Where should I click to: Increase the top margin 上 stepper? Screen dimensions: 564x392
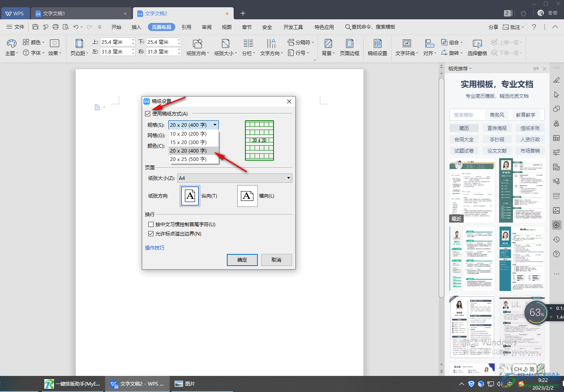click(133, 40)
